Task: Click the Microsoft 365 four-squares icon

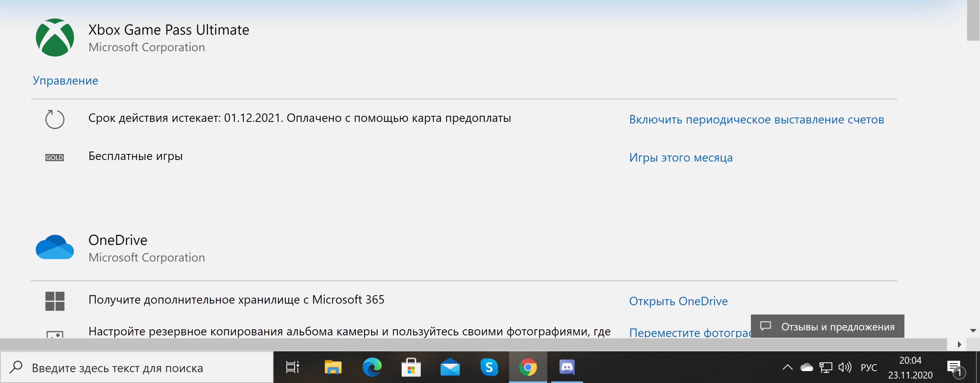Action: pos(55,301)
